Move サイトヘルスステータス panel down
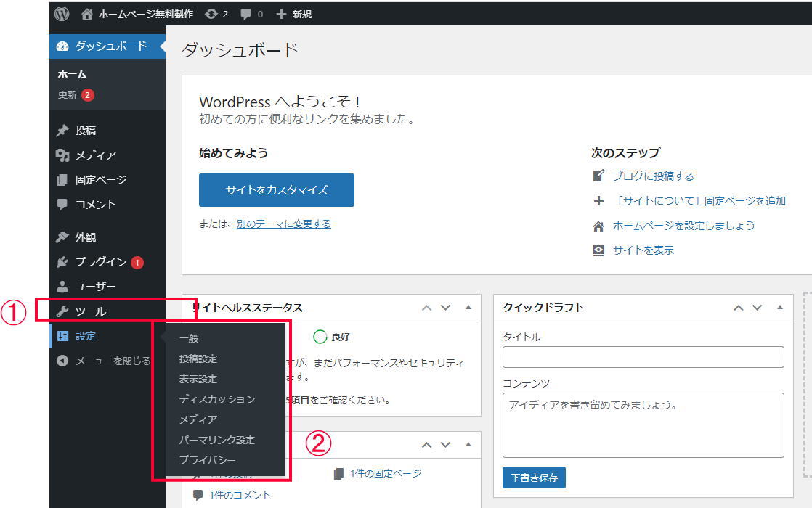 click(x=445, y=308)
